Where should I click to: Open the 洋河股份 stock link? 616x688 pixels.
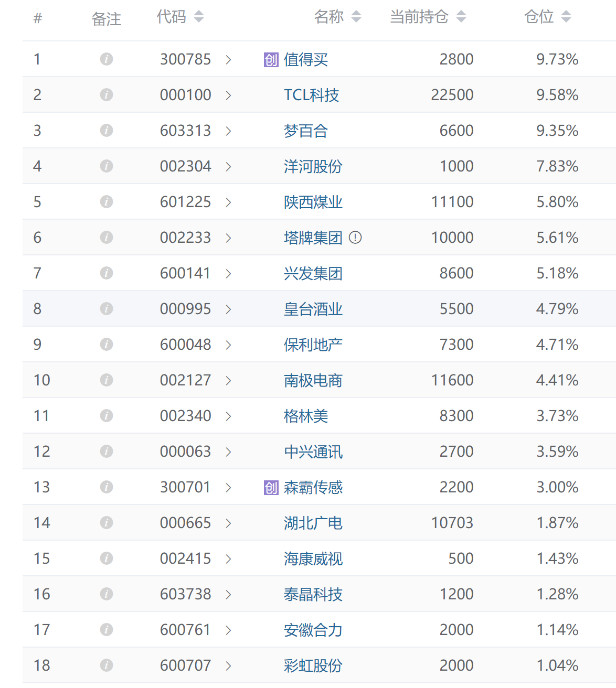tap(313, 167)
